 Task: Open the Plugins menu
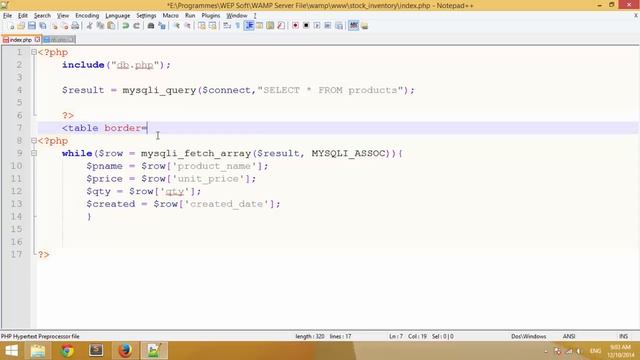click(x=211, y=16)
